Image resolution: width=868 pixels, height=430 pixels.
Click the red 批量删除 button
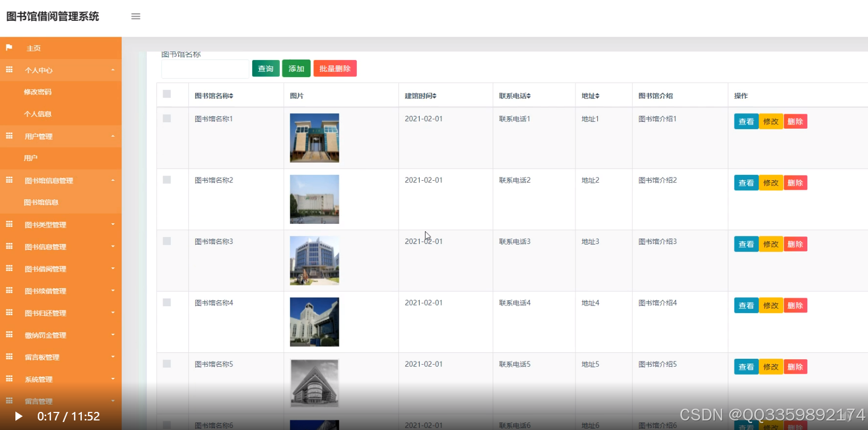point(335,69)
